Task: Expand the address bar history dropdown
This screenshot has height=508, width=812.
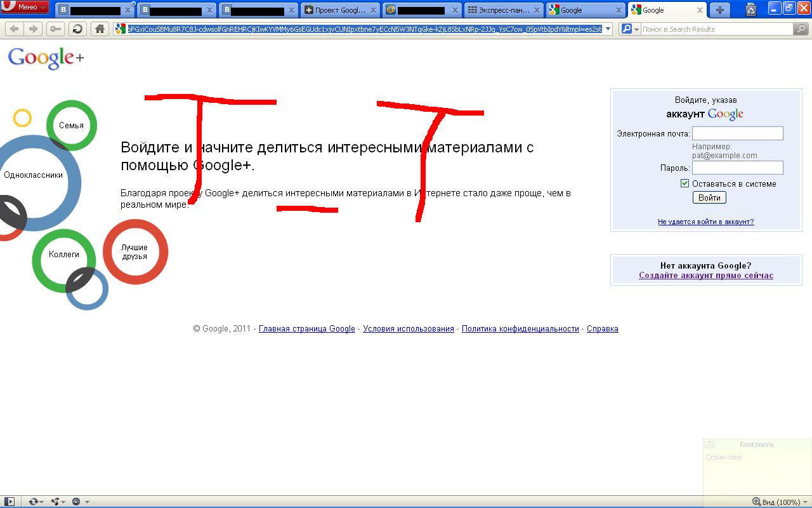Action: tap(608, 29)
